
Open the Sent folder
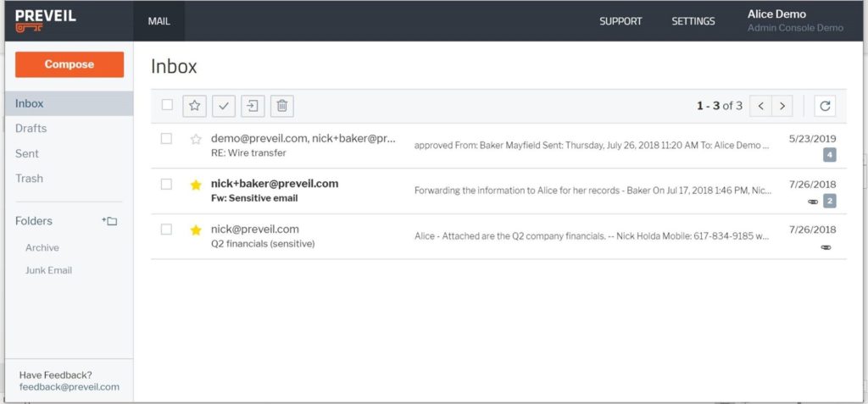coord(26,154)
